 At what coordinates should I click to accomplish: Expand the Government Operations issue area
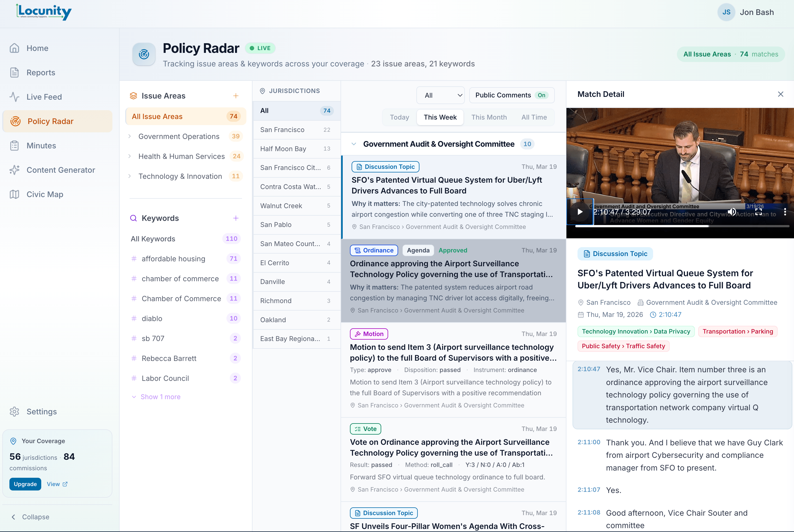click(x=130, y=136)
